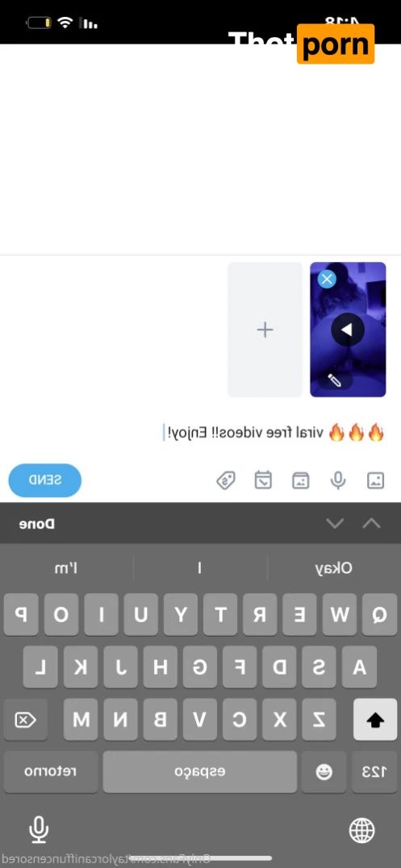The width and height of the screenshot is (401, 868).
Task: Open the emoji keyboard
Action: coord(324,771)
